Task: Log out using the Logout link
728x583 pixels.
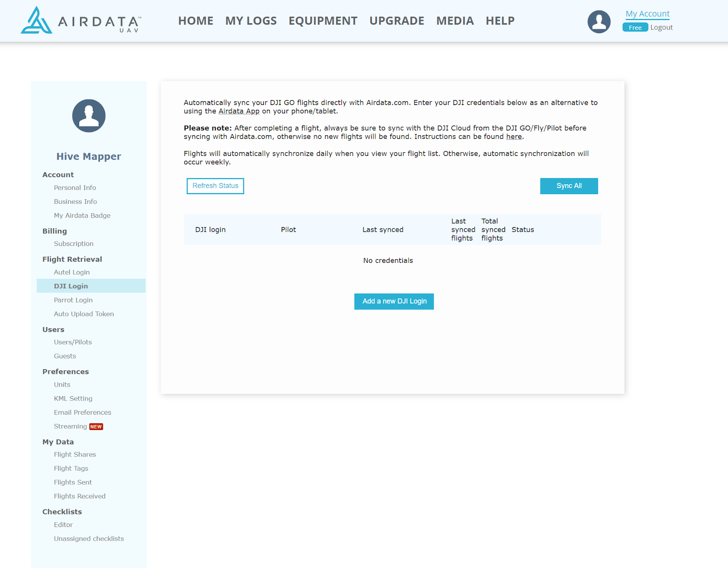Action: pos(662,27)
